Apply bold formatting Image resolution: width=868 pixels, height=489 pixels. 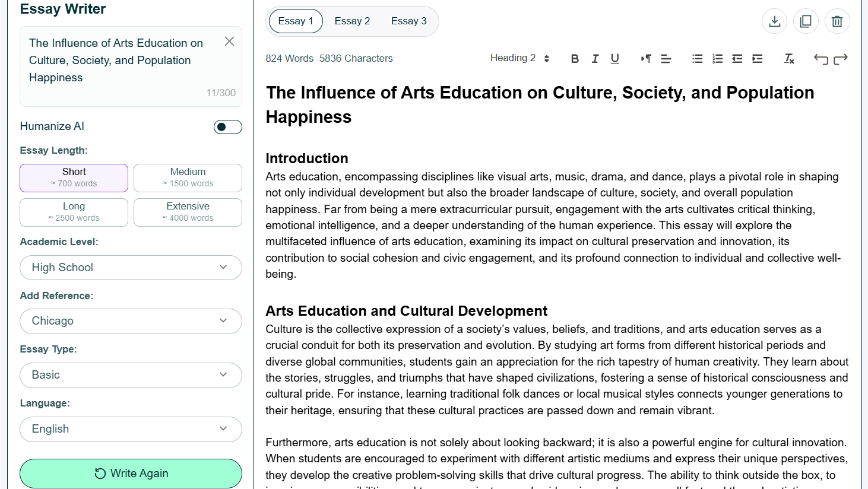pyautogui.click(x=575, y=59)
